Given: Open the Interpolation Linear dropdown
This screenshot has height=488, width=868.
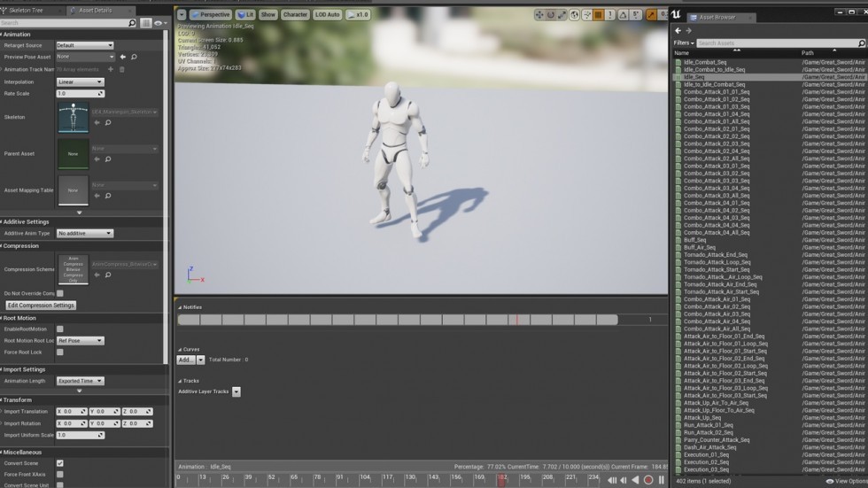Looking at the screenshot, I should (80, 81).
